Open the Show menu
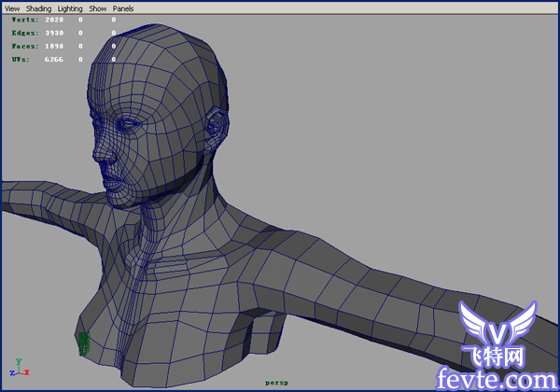 pos(97,8)
